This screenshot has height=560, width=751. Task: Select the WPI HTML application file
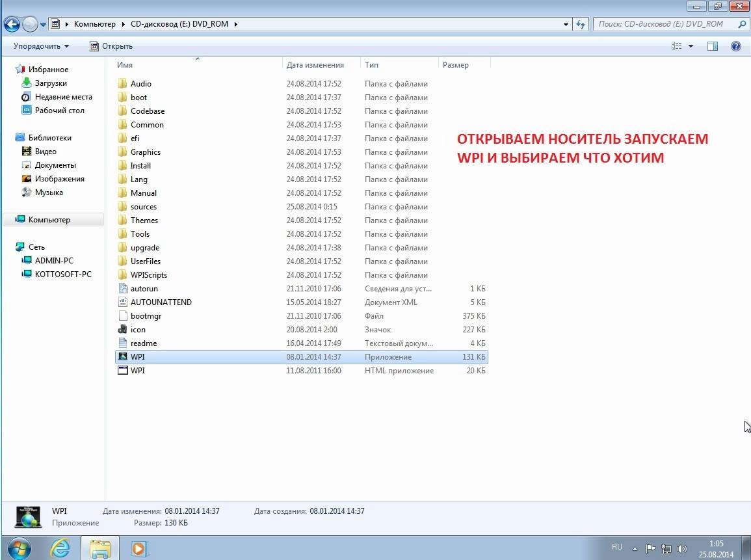302,370
